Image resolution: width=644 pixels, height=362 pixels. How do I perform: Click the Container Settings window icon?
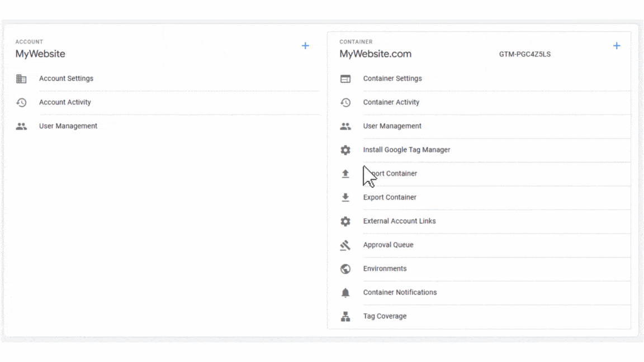click(x=345, y=79)
